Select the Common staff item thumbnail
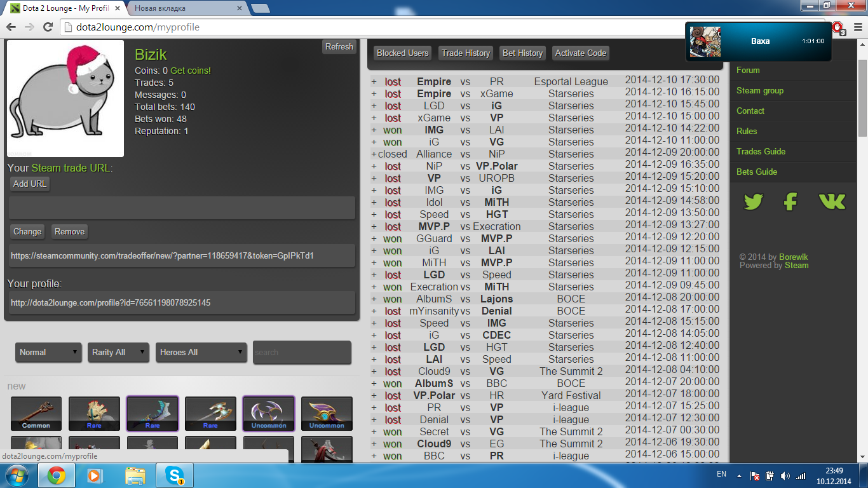868x488 pixels. (x=36, y=414)
